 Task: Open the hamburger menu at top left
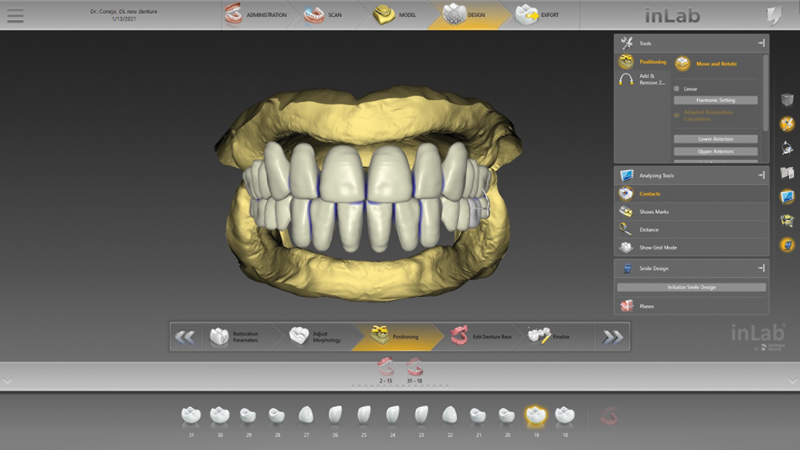(x=15, y=15)
